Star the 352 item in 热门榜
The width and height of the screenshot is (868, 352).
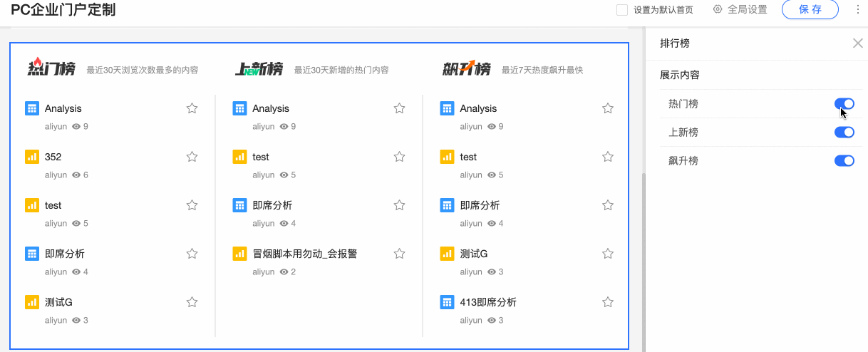[x=192, y=157]
